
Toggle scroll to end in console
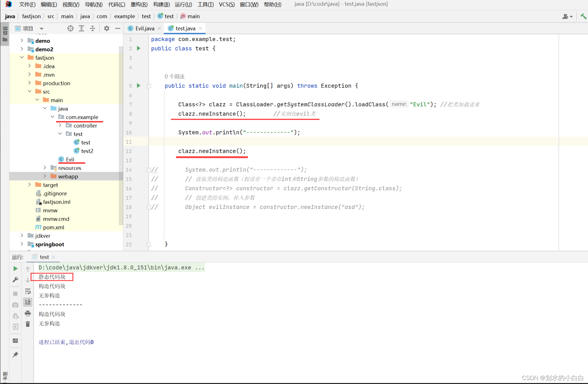click(x=28, y=302)
